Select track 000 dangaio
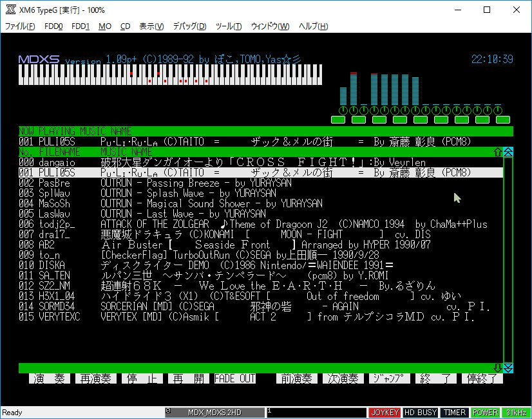 (261, 162)
